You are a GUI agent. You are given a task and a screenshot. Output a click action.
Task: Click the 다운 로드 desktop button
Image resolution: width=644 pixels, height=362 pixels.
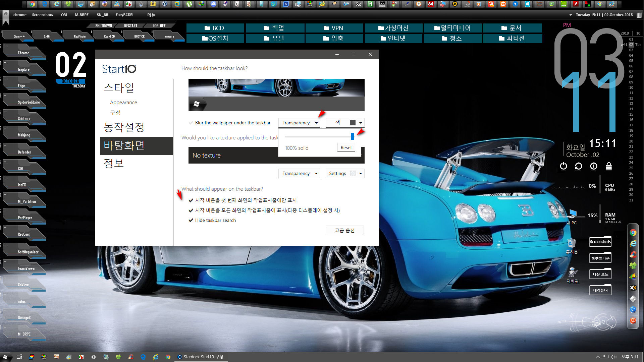pos(600,274)
